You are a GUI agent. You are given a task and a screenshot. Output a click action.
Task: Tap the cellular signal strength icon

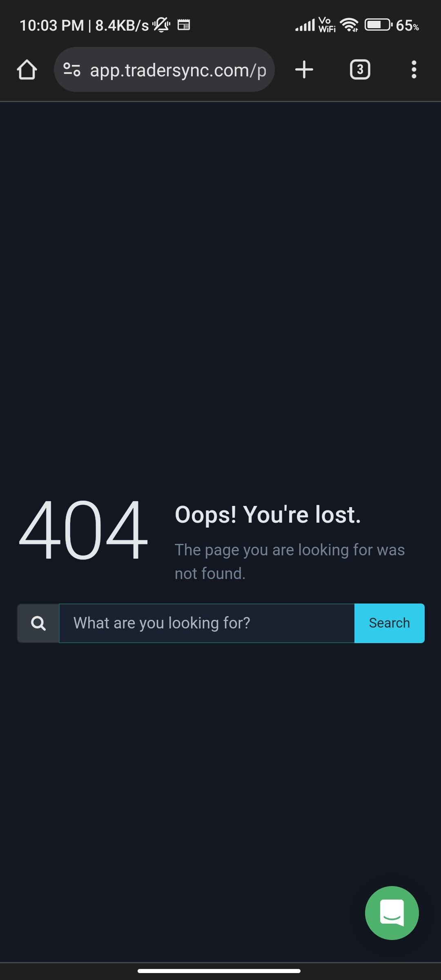tap(305, 25)
